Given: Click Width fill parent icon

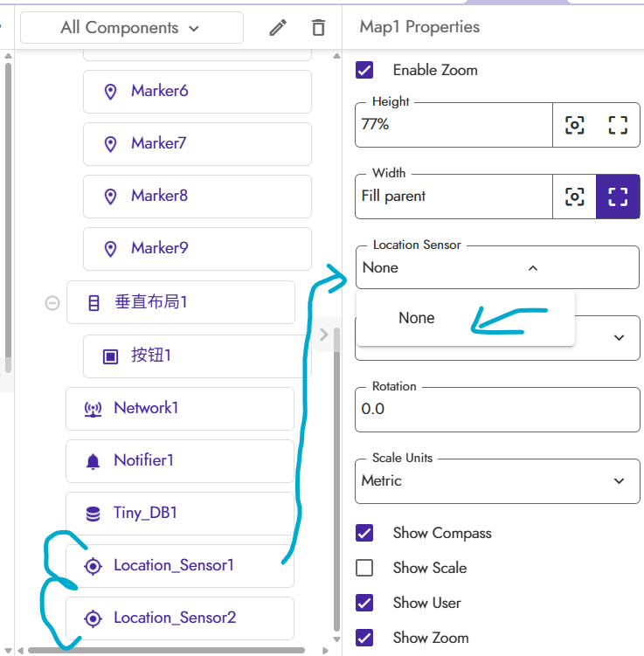Looking at the screenshot, I should point(618,197).
